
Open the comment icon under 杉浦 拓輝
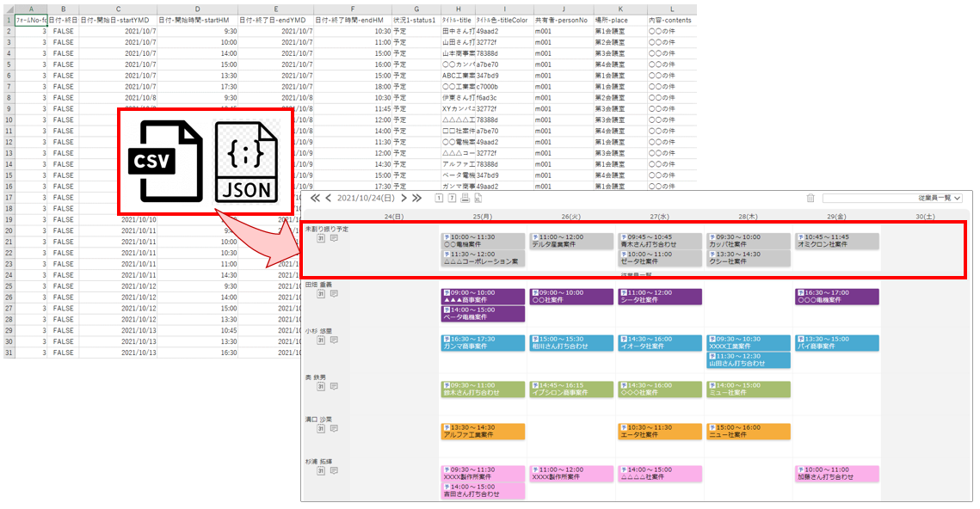[x=335, y=470]
